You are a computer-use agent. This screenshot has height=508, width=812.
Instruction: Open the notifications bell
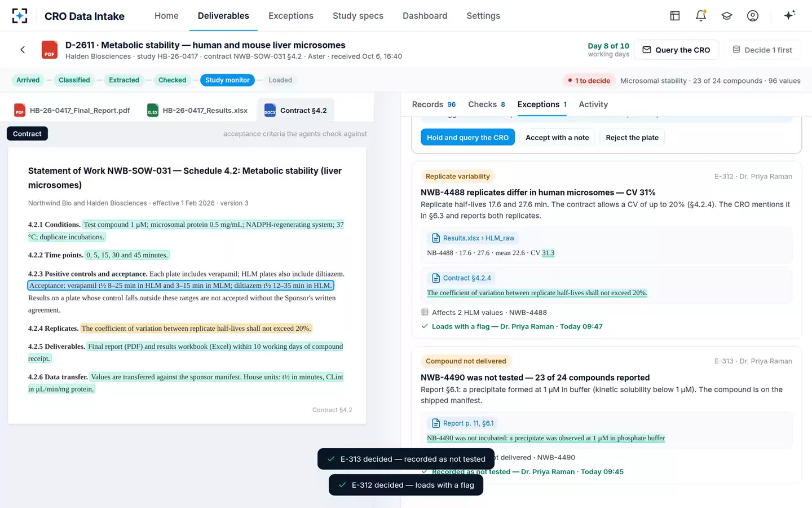(x=700, y=16)
